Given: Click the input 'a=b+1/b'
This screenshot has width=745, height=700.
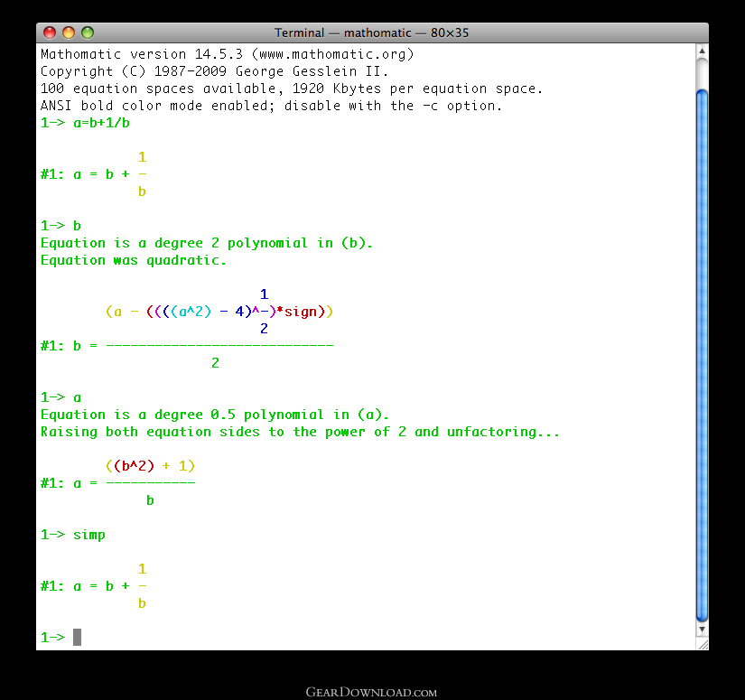Looking at the screenshot, I should (101, 123).
